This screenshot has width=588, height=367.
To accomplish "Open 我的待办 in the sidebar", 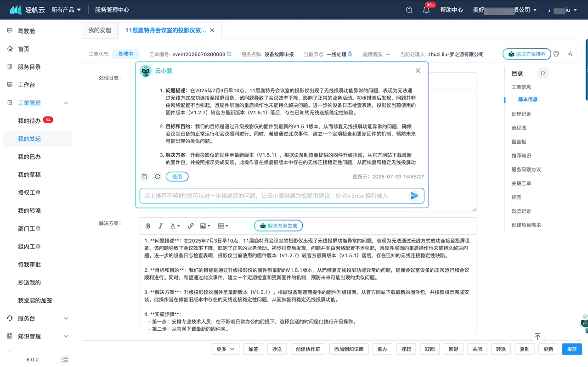I will coord(29,121).
